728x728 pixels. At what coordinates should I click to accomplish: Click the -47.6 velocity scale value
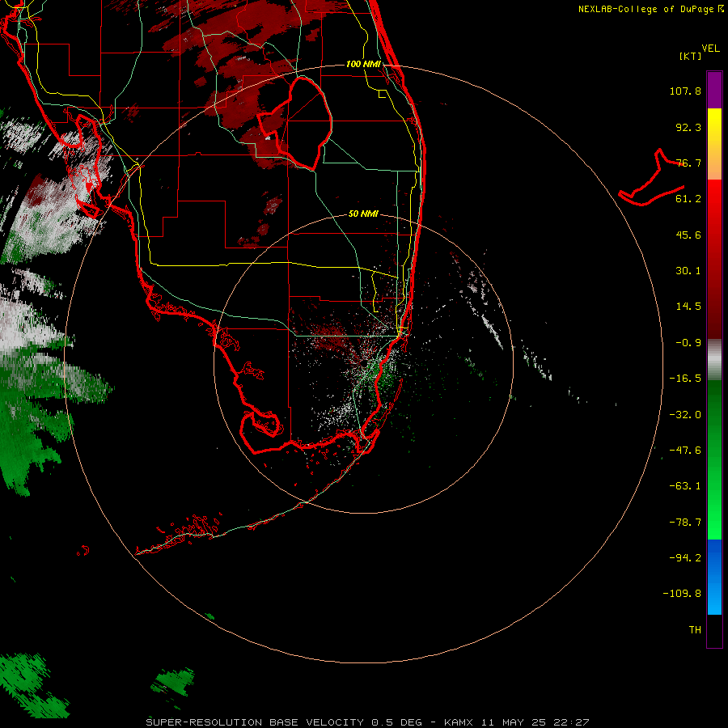click(x=685, y=451)
